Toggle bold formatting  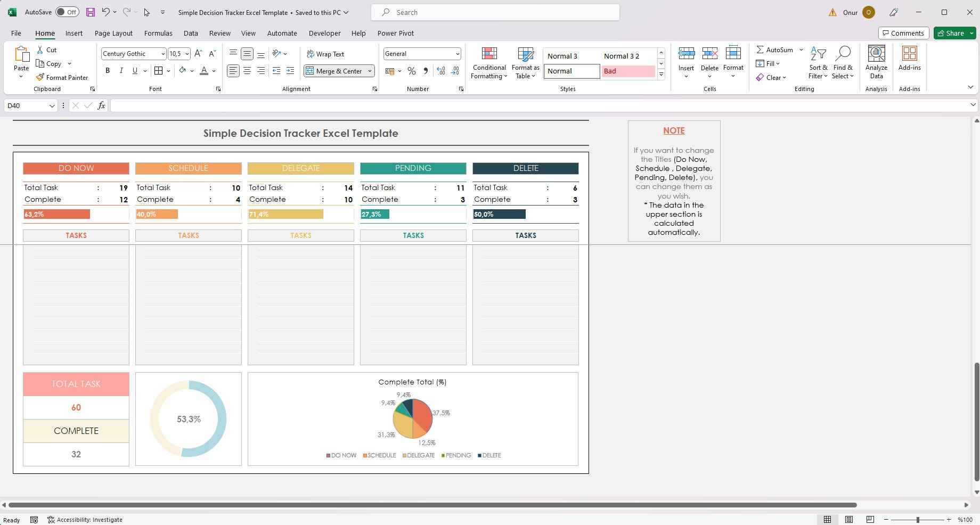click(108, 71)
